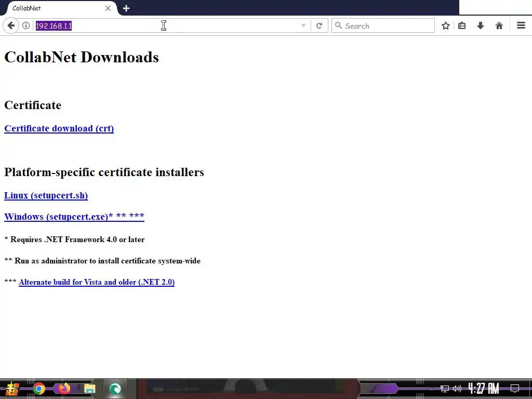Reload the page with the refresh icon

tap(320, 26)
